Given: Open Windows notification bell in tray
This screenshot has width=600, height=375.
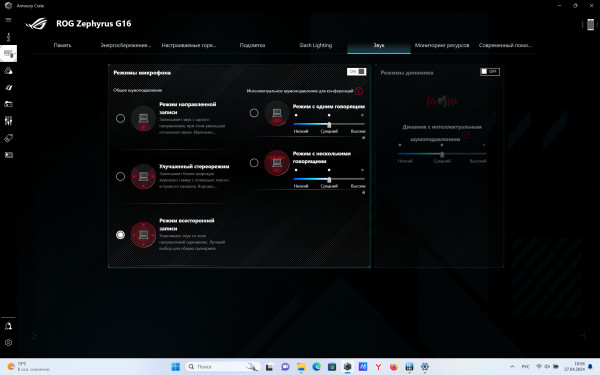Looking at the screenshot, I should [590, 367].
